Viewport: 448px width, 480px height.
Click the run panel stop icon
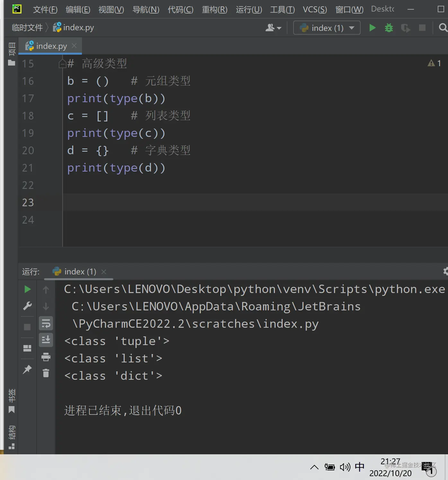pos(27,327)
